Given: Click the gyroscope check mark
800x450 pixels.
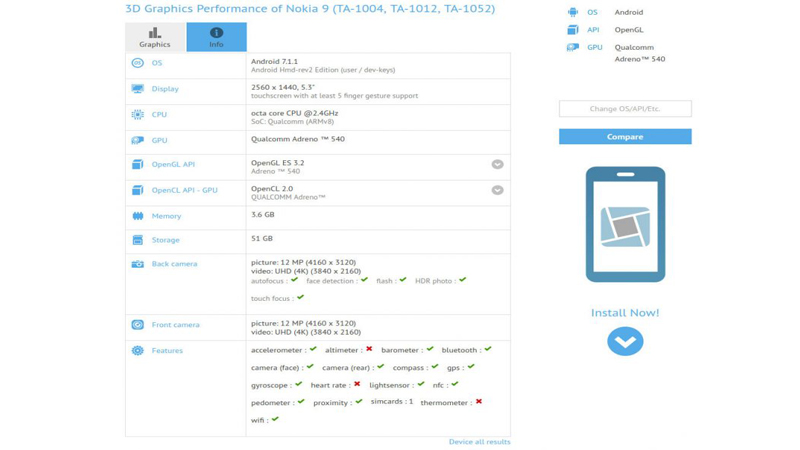Looking at the screenshot, I should (x=298, y=384).
